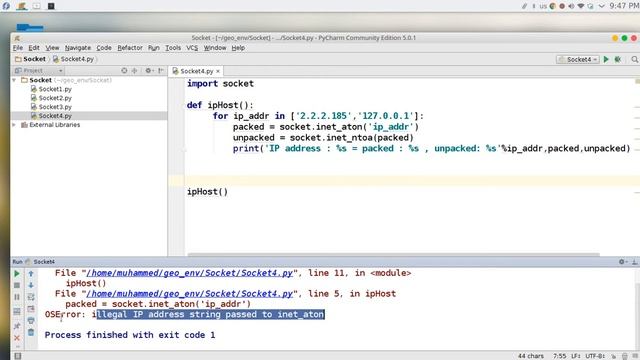This screenshot has width=640, height=360.
Task: Open the Run menu
Action: tap(153, 48)
